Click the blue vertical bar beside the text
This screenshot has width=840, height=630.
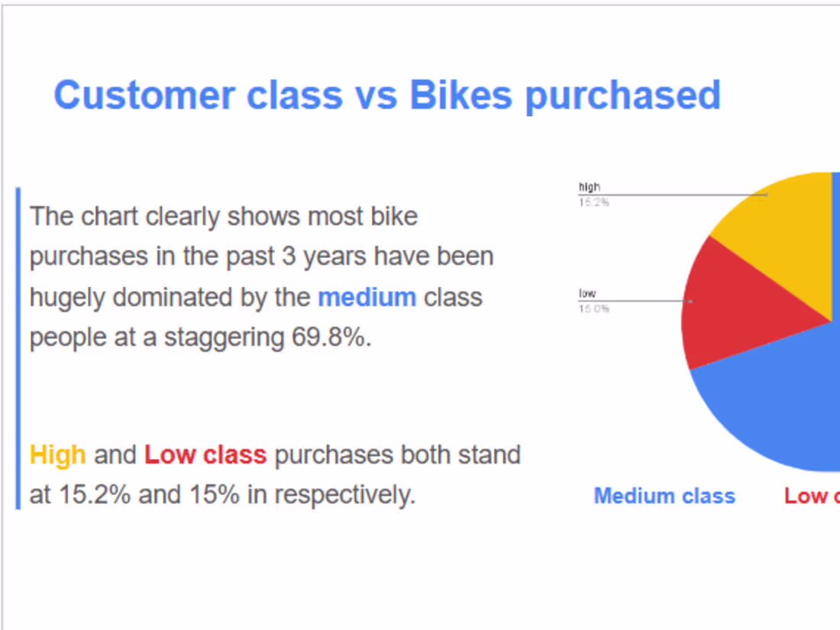(18, 347)
